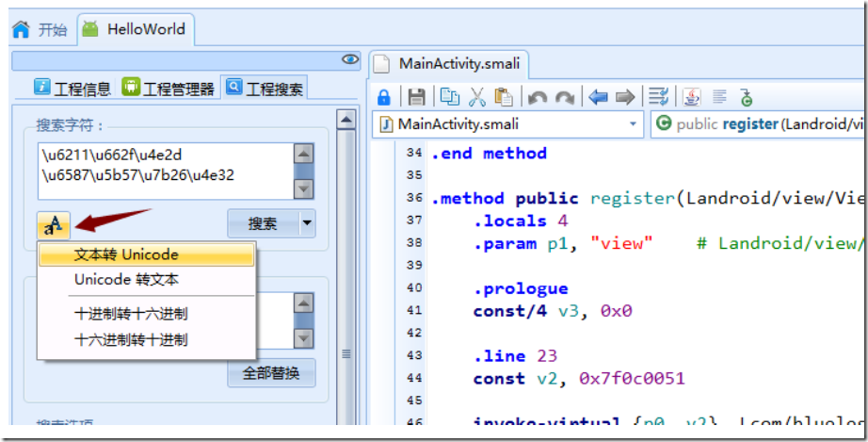Navigate back with blue left arrow

(599, 97)
